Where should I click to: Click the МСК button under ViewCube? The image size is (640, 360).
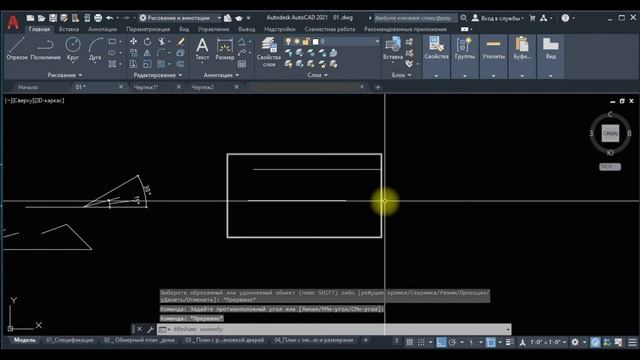pos(610,167)
